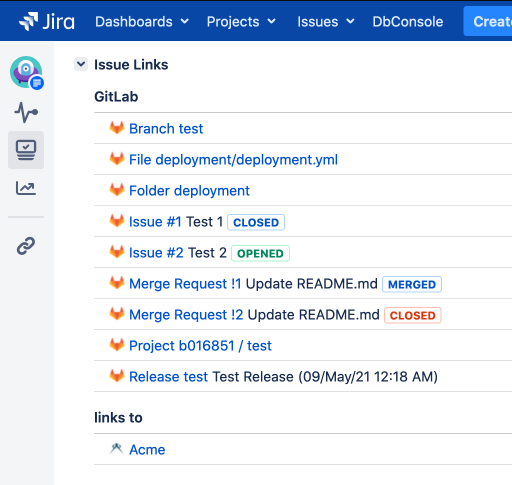Click 'Update README.md' text of Merge Request !1

coord(312,284)
